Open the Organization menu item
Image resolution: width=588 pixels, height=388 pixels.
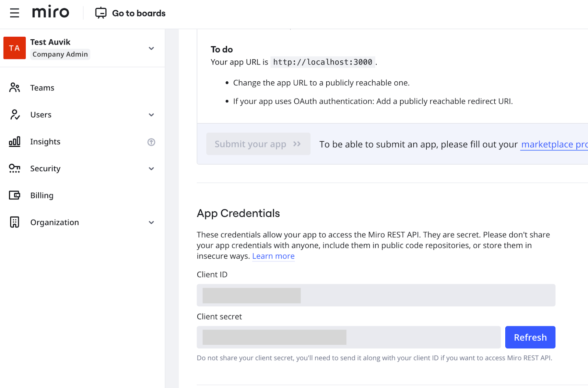54,223
